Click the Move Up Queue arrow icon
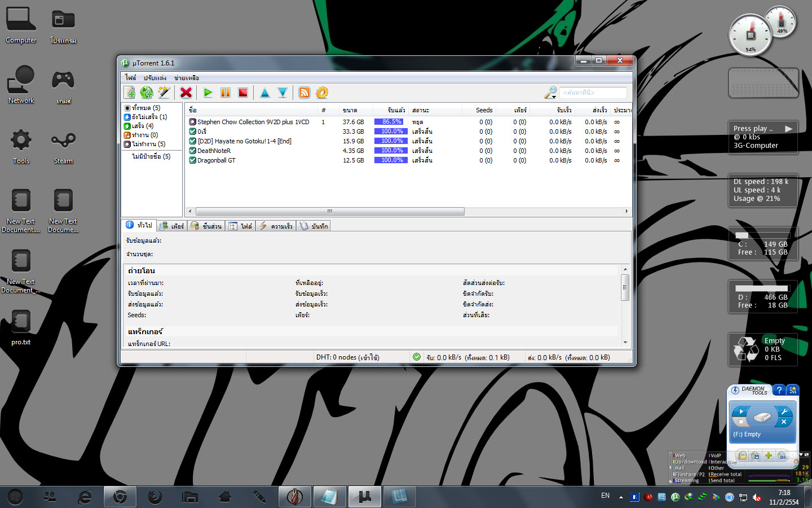Image resolution: width=812 pixels, height=508 pixels. (x=265, y=93)
